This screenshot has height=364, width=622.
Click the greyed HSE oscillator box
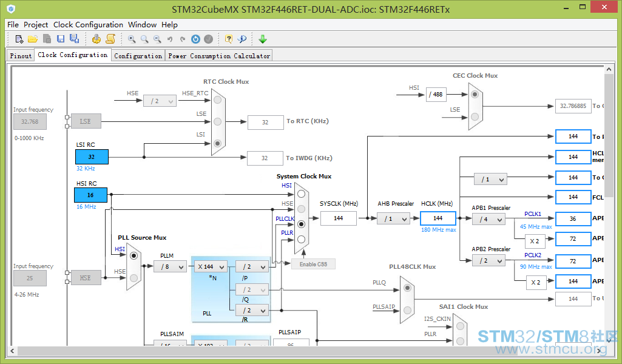[x=86, y=278]
